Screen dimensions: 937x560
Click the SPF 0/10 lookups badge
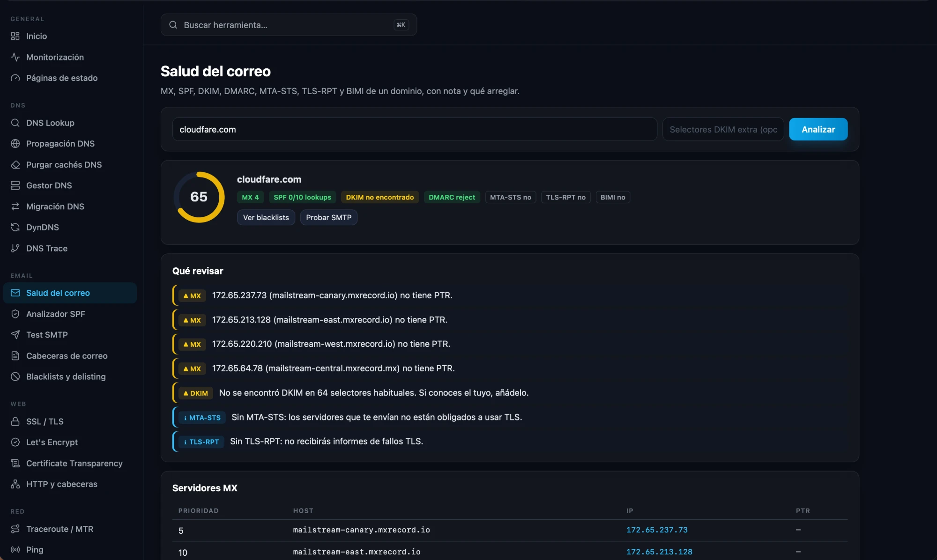coord(302,197)
